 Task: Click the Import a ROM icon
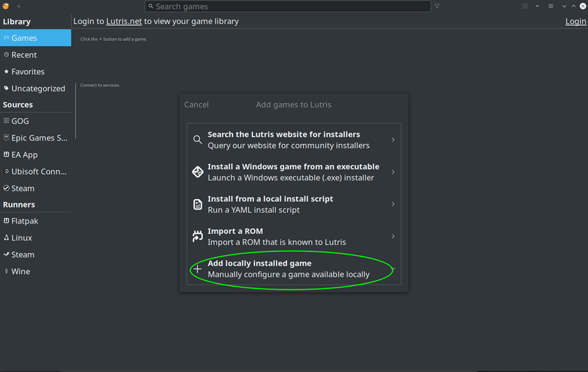[x=198, y=236]
